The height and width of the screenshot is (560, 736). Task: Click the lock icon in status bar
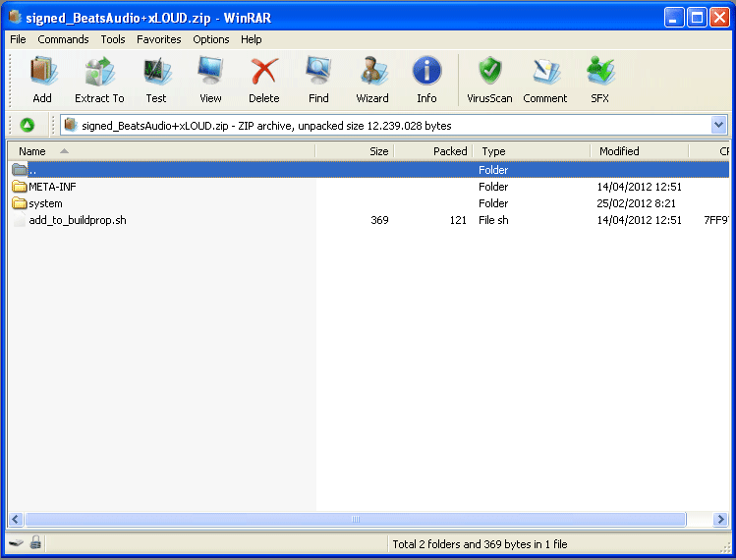(x=35, y=542)
